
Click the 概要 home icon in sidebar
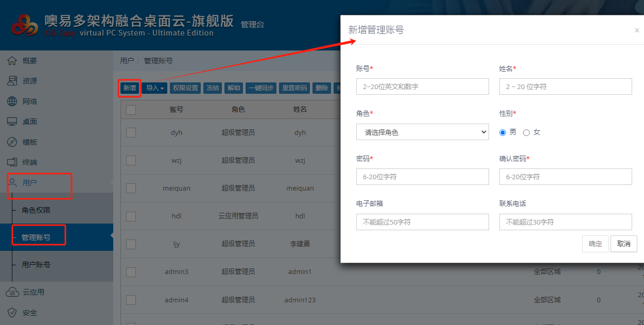pyautogui.click(x=12, y=61)
